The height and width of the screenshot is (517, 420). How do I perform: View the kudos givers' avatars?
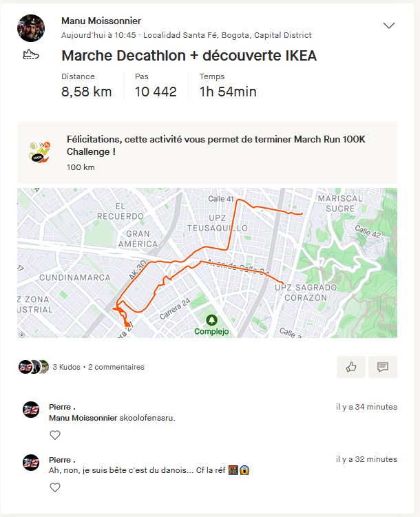pyautogui.click(x=33, y=367)
